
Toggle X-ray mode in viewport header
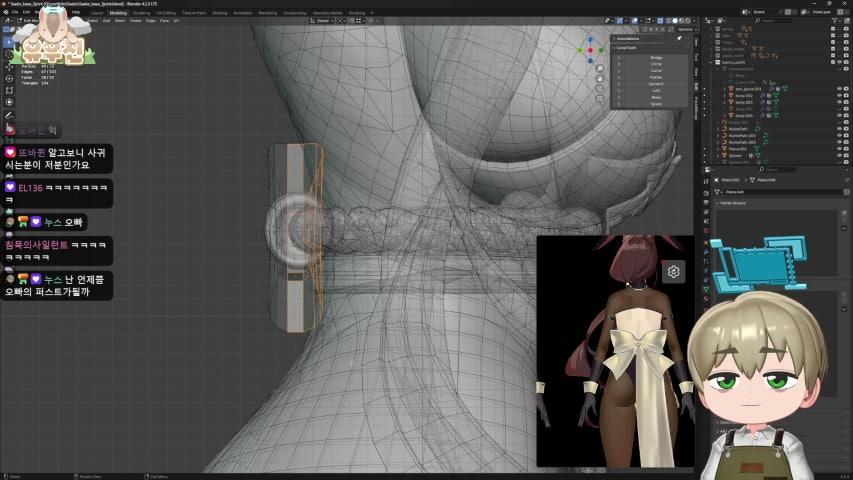(660, 21)
